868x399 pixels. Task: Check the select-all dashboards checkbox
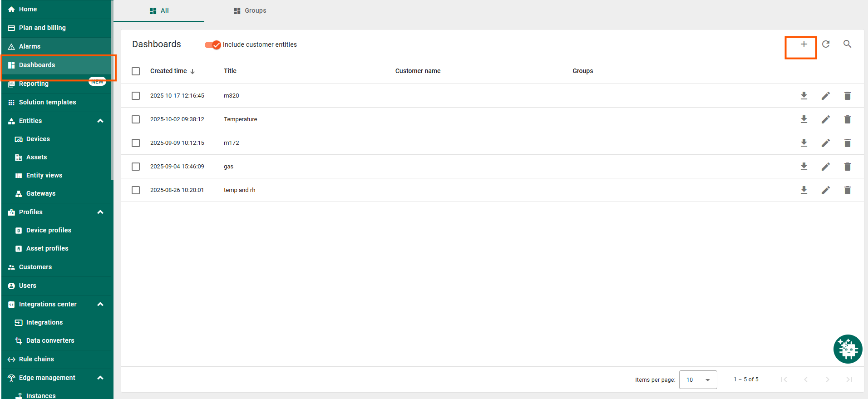(136, 71)
